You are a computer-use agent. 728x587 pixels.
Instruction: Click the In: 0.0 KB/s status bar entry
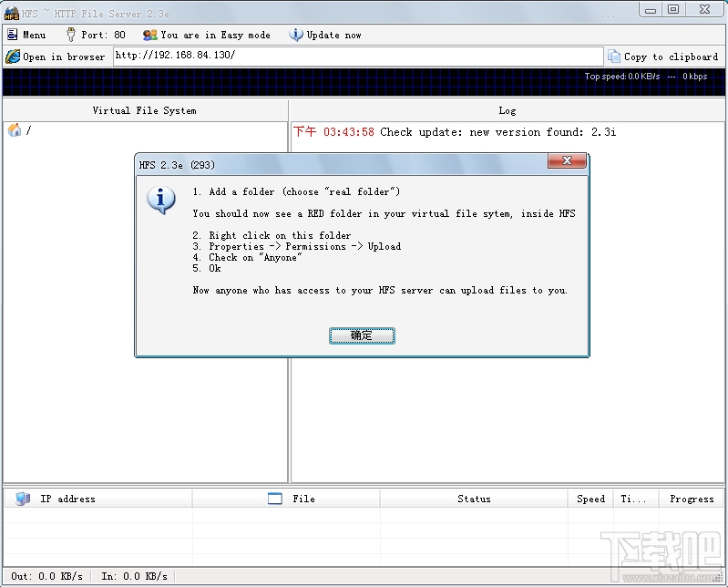[134, 576]
